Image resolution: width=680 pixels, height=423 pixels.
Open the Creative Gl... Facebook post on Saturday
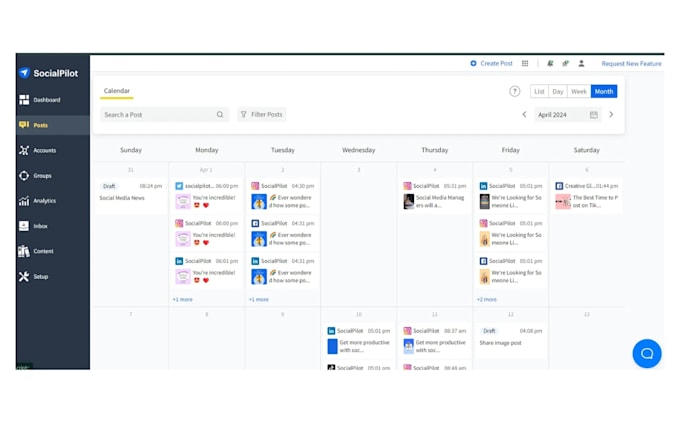[587, 196]
